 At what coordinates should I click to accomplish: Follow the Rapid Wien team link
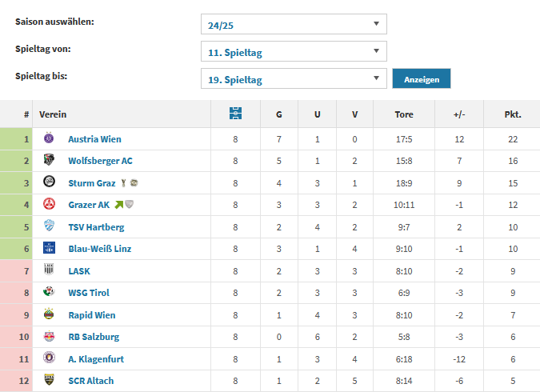(91, 314)
